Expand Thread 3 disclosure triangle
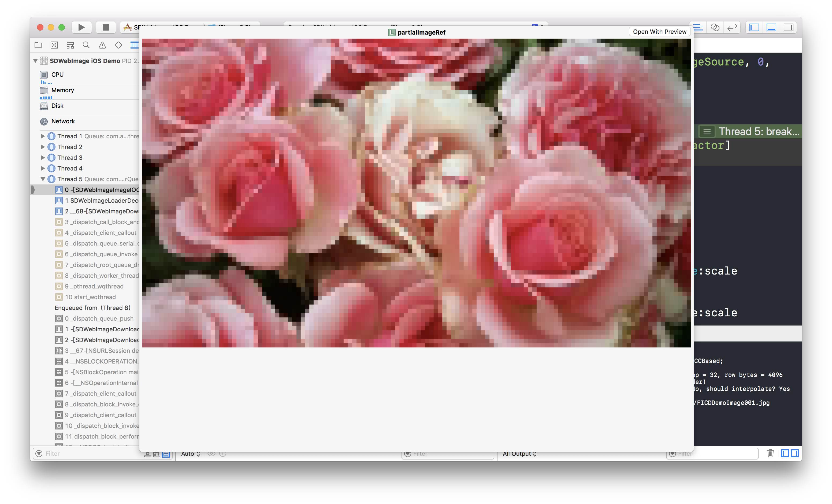 point(43,158)
